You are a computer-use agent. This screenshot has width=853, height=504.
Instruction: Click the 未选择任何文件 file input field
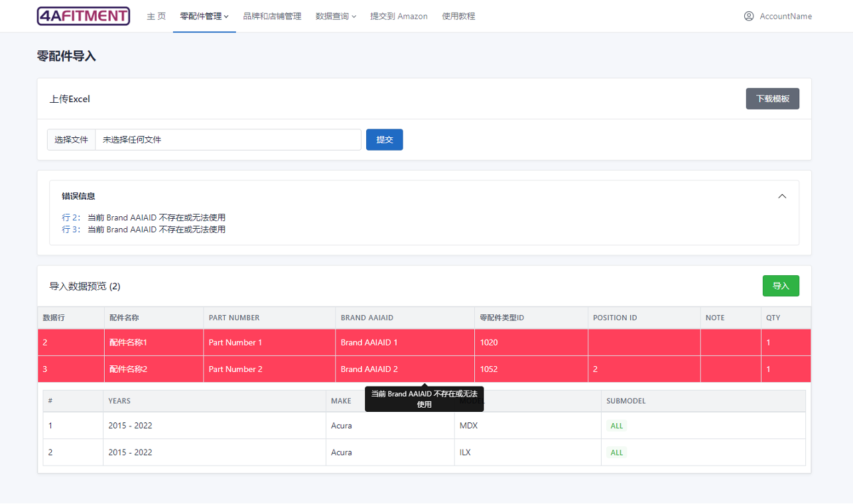point(228,140)
